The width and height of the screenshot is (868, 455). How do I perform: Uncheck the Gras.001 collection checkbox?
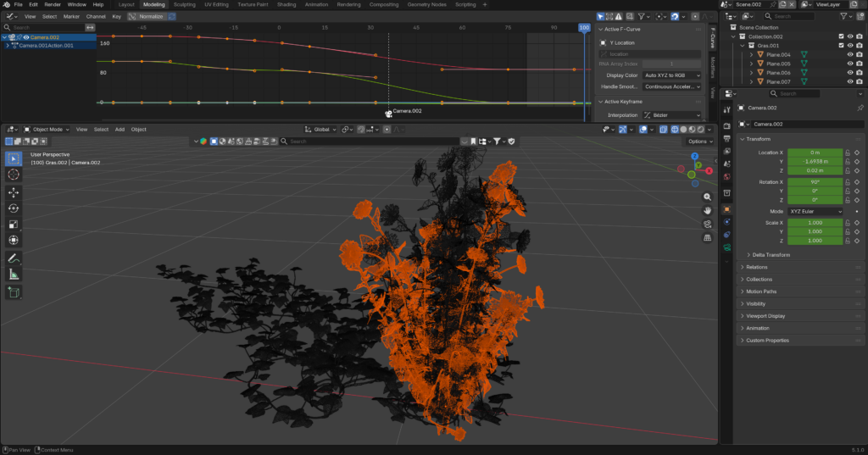click(842, 46)
